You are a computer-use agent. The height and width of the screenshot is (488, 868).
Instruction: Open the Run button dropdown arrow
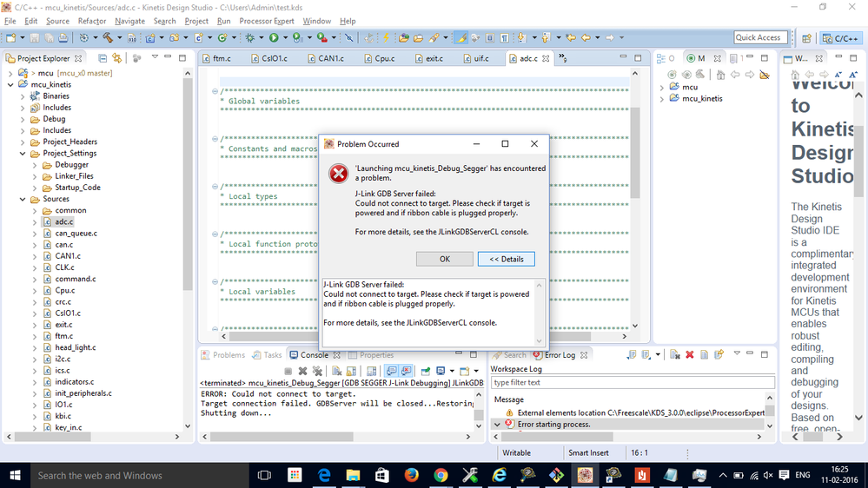pyautogui.click(x=286, y=37)
